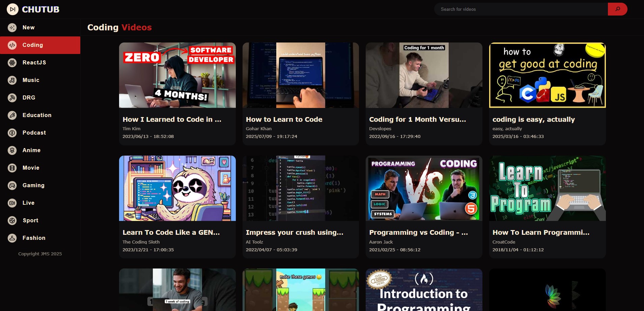Select the ReactJS atom icon in sidebar
This screenshot has width=644, height=311.
click(12, 62)
